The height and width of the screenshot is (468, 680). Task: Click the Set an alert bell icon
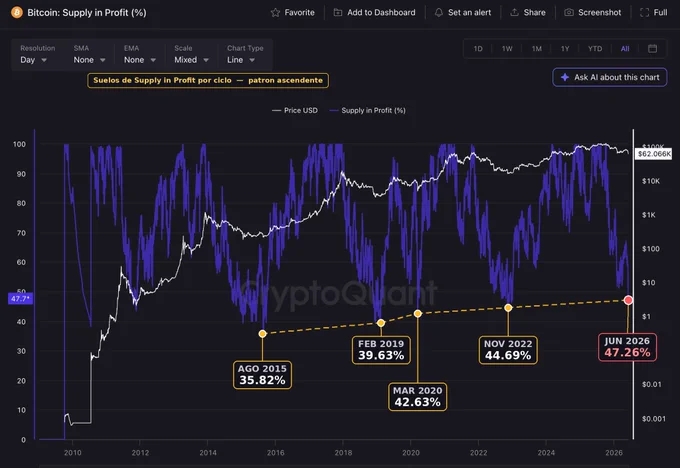click(439, 13)
